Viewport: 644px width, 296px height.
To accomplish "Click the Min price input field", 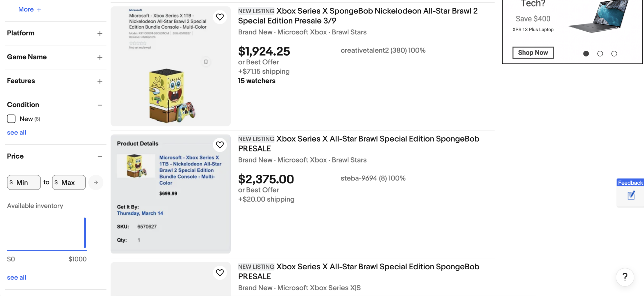I will point(24,182).
